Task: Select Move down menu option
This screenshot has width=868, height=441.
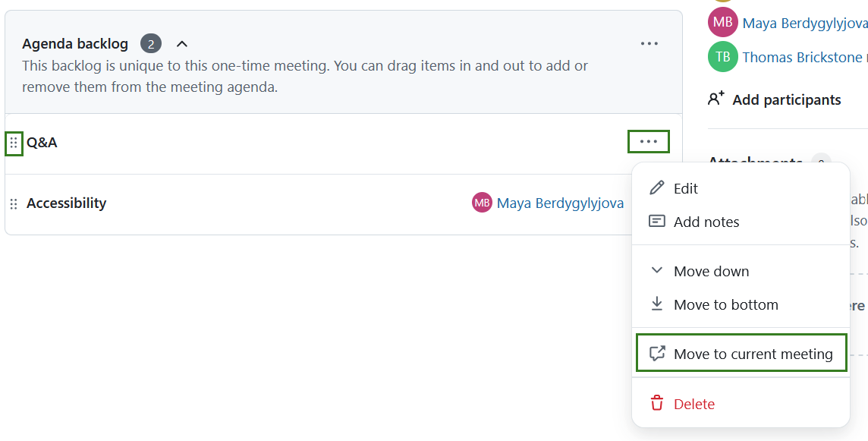Action: (x=711, y=271)
